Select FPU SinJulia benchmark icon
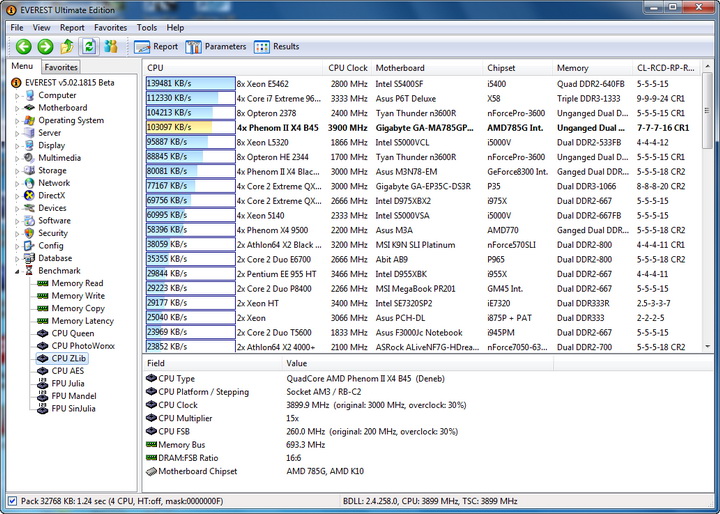This screenshot has height=514, width=720. (x=43, y=408)
